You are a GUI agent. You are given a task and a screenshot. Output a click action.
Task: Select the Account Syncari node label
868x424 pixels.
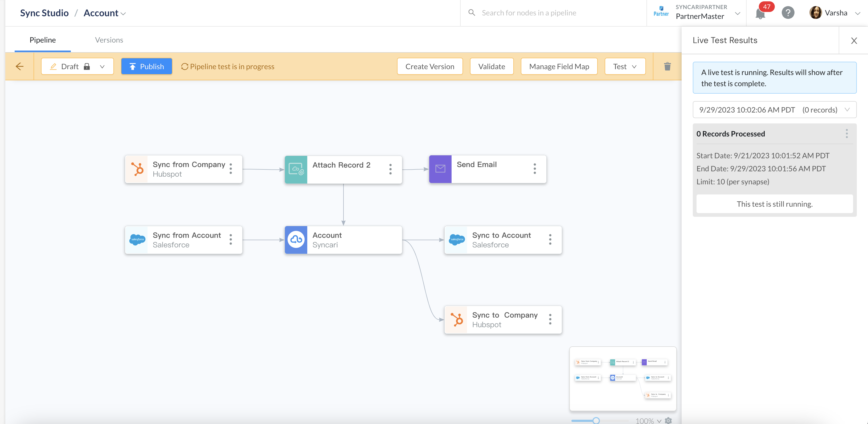(327, 240)
